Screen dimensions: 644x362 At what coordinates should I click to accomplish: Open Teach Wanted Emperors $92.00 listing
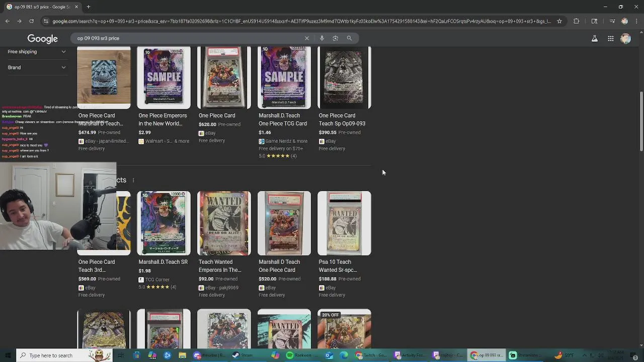tap(220, 266)
